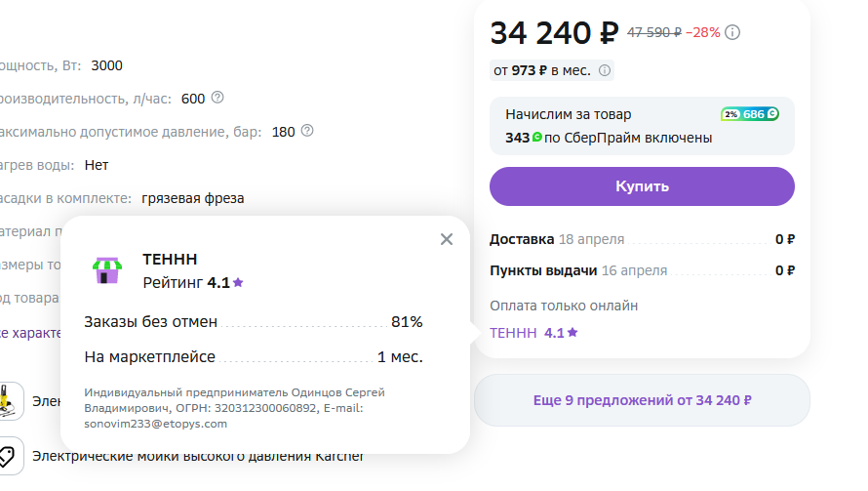Click the ТЕННН seller name in popup
Screen dimensions: 868x491
click(170, 259)
